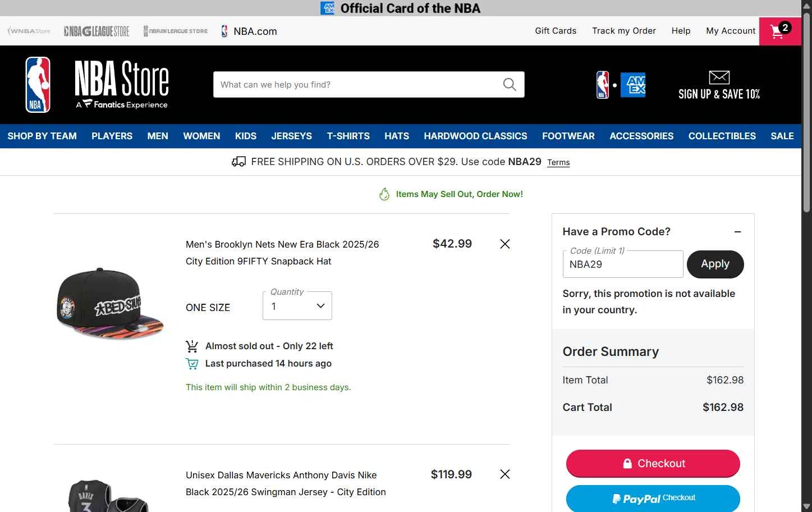Click the NBA American Express partner logo

(621, 85)
